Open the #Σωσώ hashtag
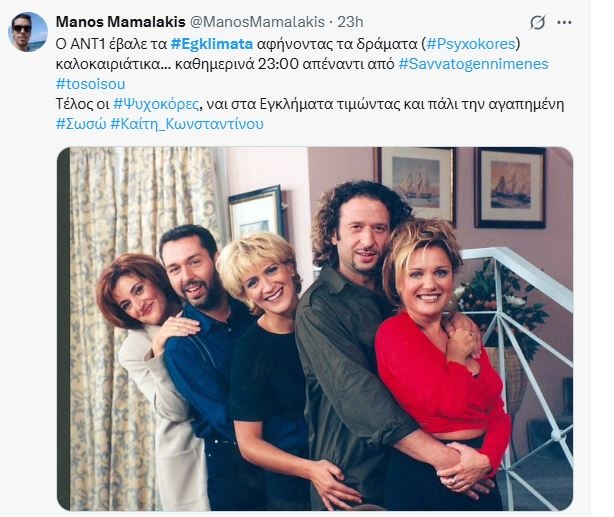This screenshot has height=517, width=614. click(81, 124)
